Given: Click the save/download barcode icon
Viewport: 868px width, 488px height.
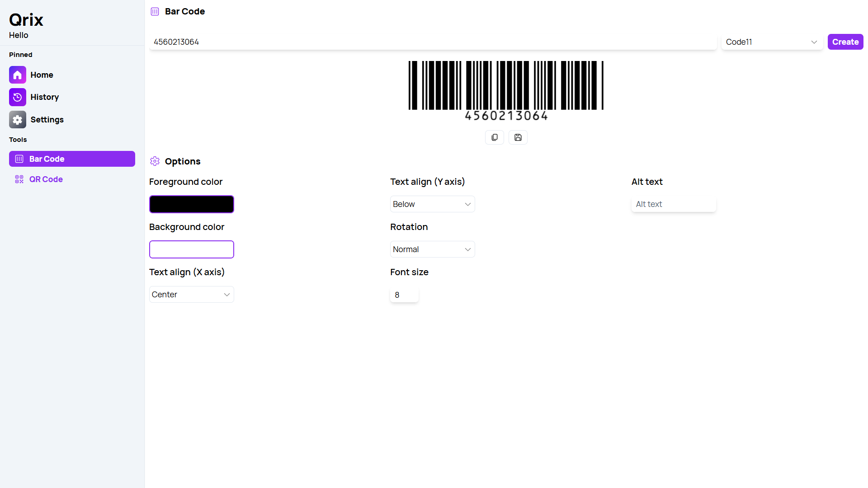Looking at the screenshot, I should [518, 137].
